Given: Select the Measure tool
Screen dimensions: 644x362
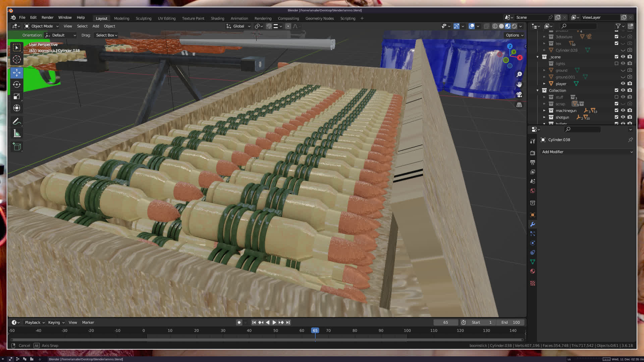Looking at the screenshot, I should pos(17,134).
